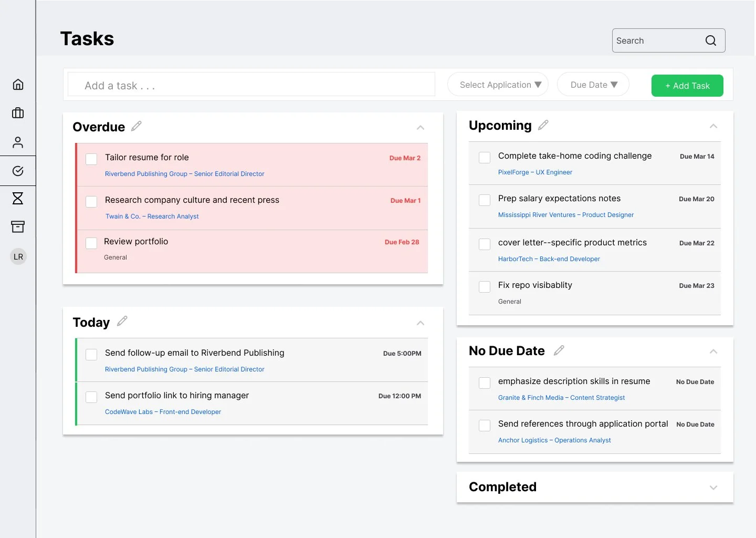This screenshot has height=538, width=756.
Task: Expand the Completed section
Action: 713,488
